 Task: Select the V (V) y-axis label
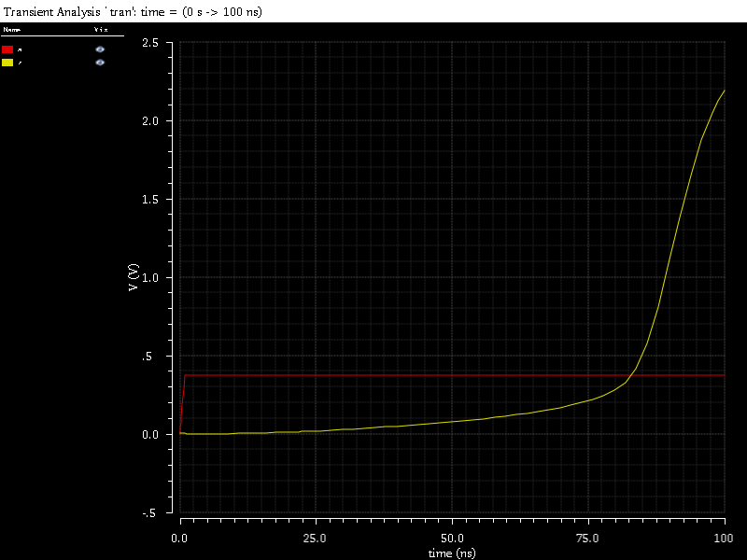134,277
